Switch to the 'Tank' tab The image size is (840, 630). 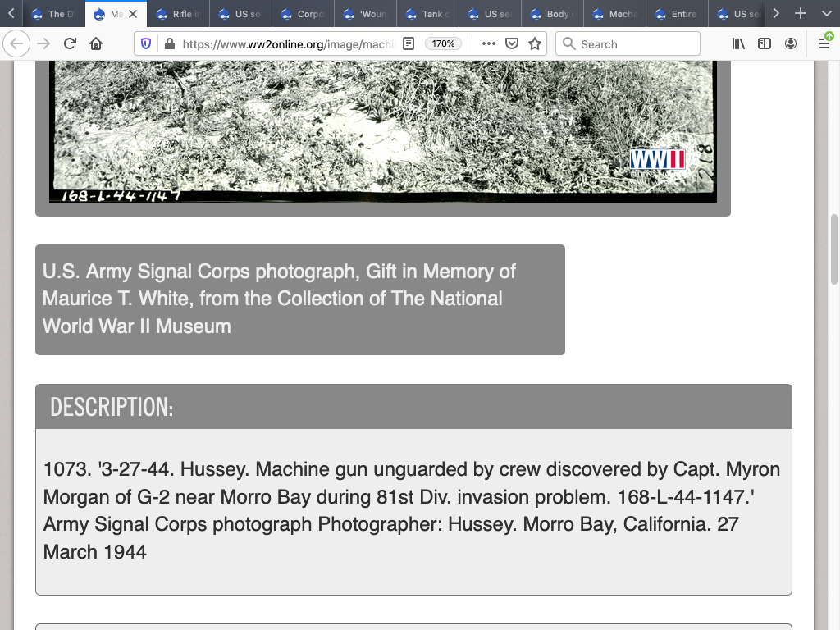click(x=428, y=14)
